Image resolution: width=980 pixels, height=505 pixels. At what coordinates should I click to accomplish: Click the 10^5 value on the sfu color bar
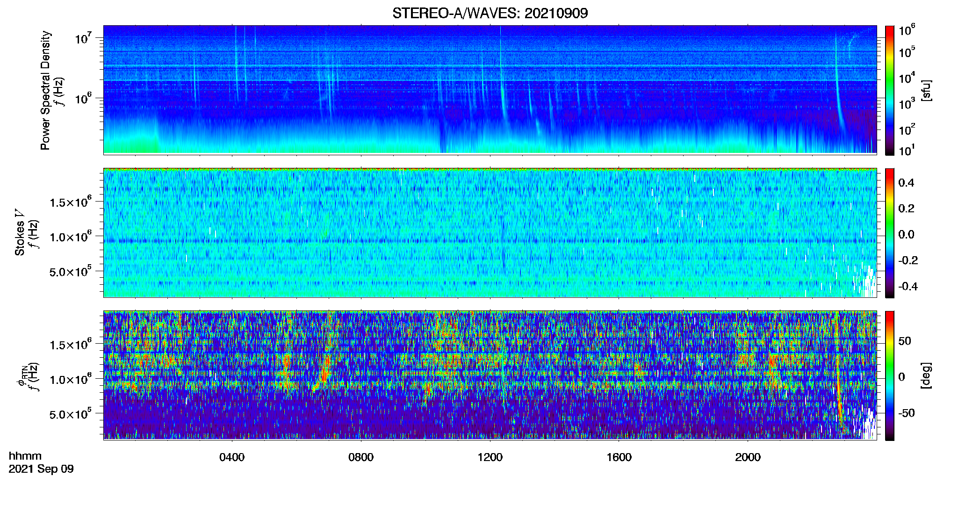(x=907, y=52)
